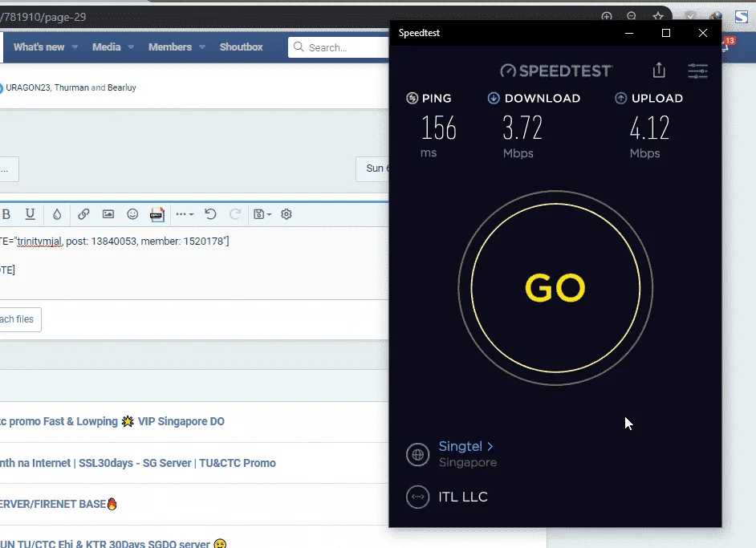Undo last edit in editor

pos(210,214)
